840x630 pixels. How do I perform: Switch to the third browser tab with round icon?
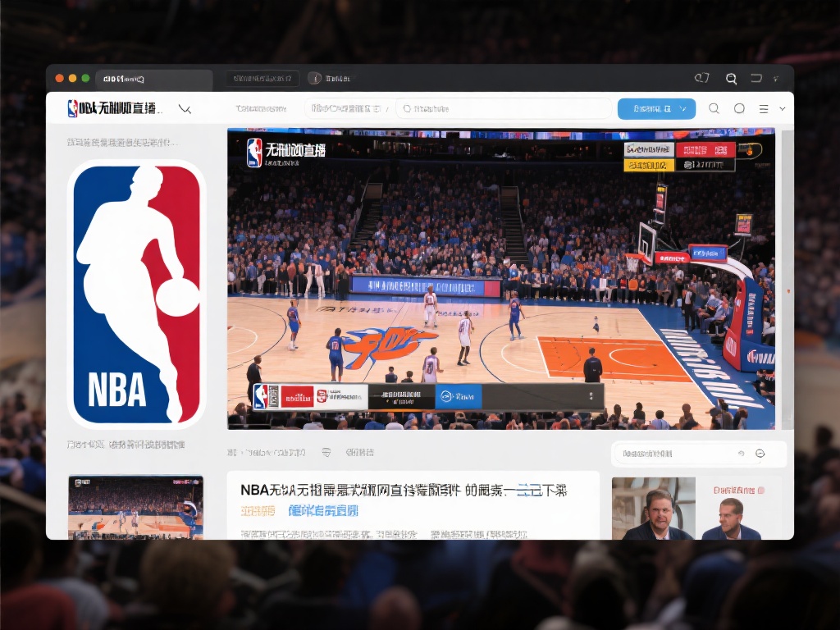tap(329, 79)
